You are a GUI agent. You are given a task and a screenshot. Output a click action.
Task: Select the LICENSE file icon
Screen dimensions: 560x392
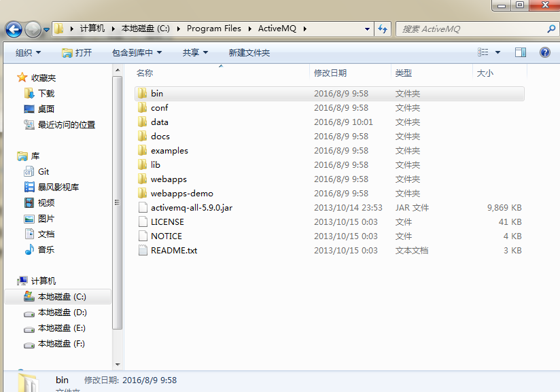(x=143, y=221)
